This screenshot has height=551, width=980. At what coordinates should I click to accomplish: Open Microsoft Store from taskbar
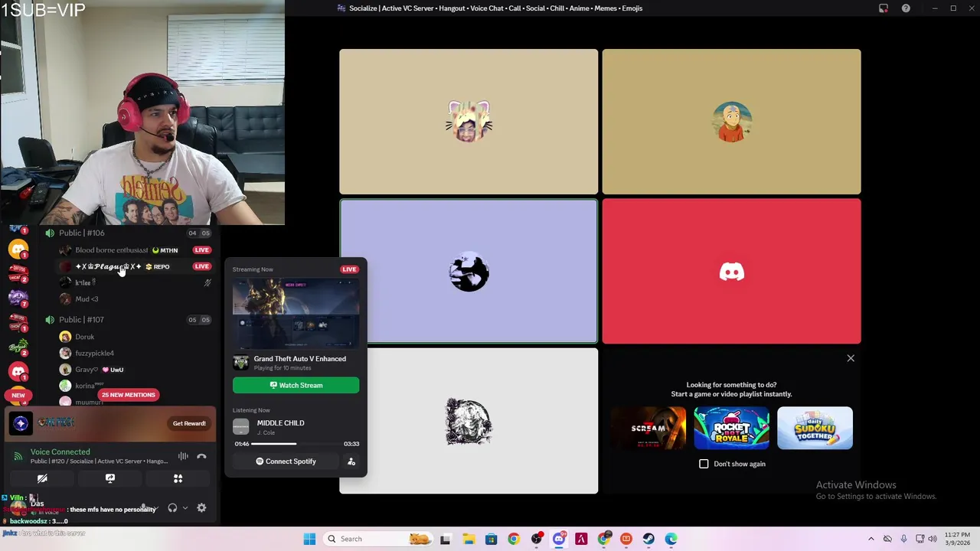(491, 539)
